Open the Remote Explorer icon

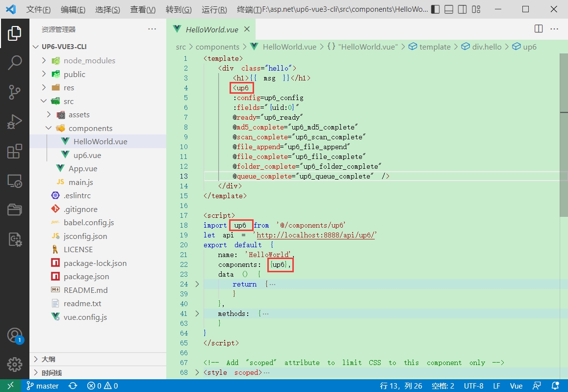pos(14,181)
